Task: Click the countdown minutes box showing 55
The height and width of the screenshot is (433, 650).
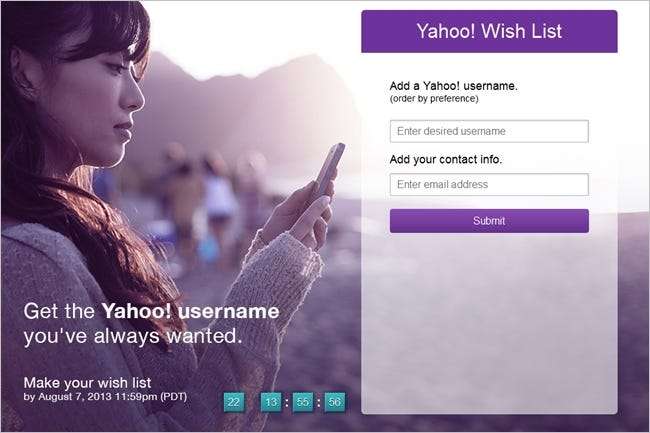Action: point(303,402)
